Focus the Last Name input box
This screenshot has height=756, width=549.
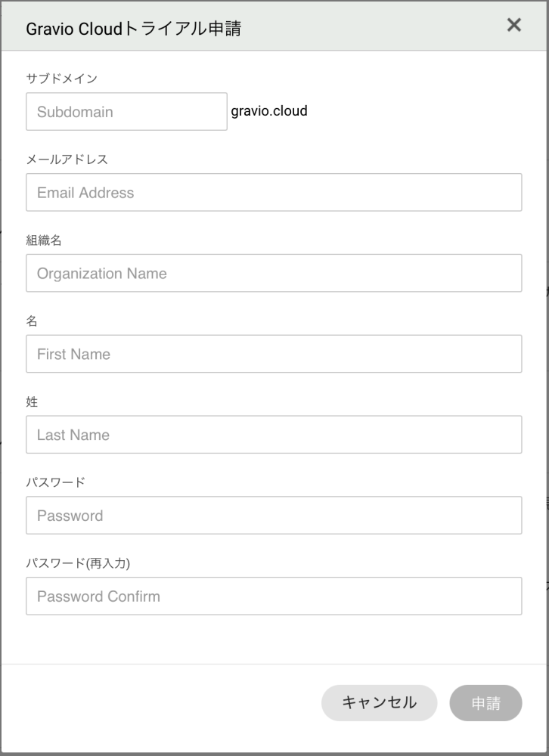tap(274, 435)
